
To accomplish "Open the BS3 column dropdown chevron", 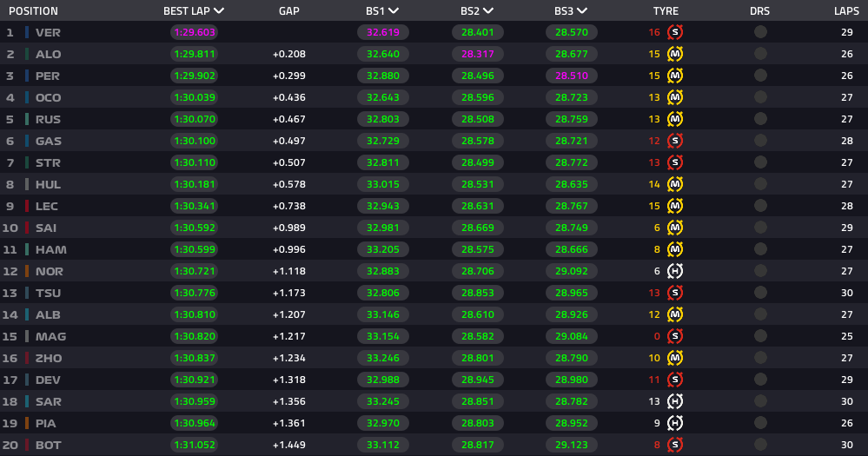I will (x=582, y=10).
